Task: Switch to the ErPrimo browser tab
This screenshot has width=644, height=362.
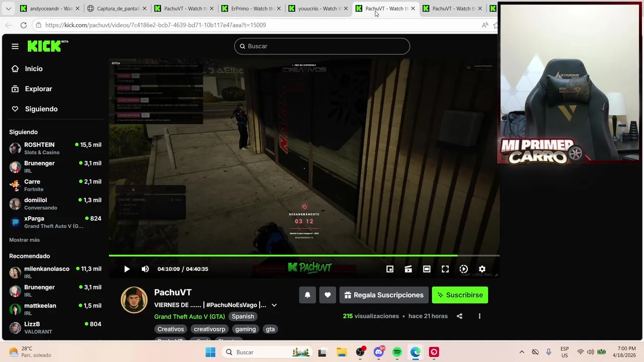Action: (x=251, y=9)
